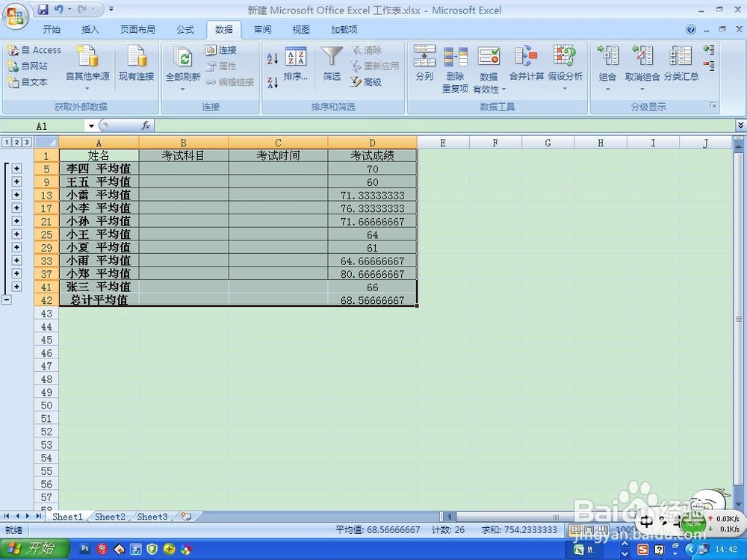The width and height of the screenshot is (747, 560).
Task: Switch to the 插入 ribbon tab
Action: coord(90,30)
